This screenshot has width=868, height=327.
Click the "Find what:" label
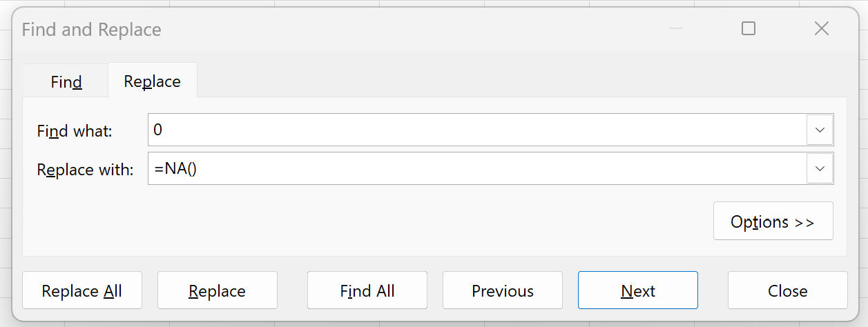point(74,130)
